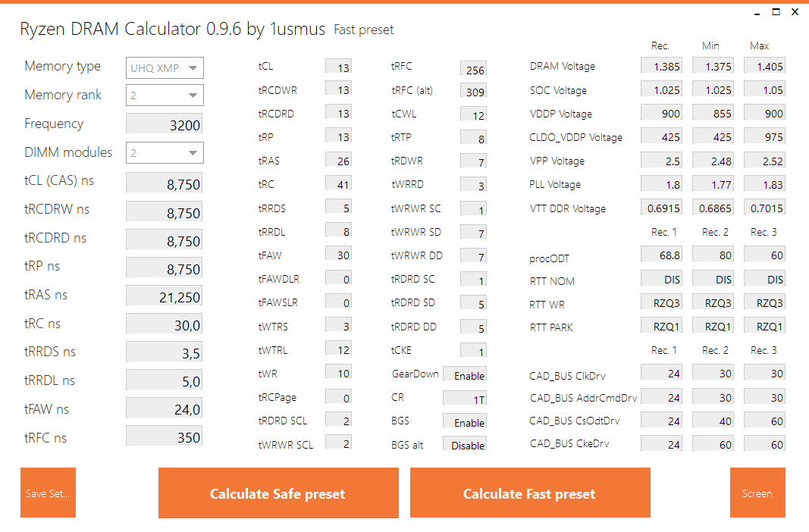
Task: Toggle the GearDown Enable field
Action: (x=465, y=375)
